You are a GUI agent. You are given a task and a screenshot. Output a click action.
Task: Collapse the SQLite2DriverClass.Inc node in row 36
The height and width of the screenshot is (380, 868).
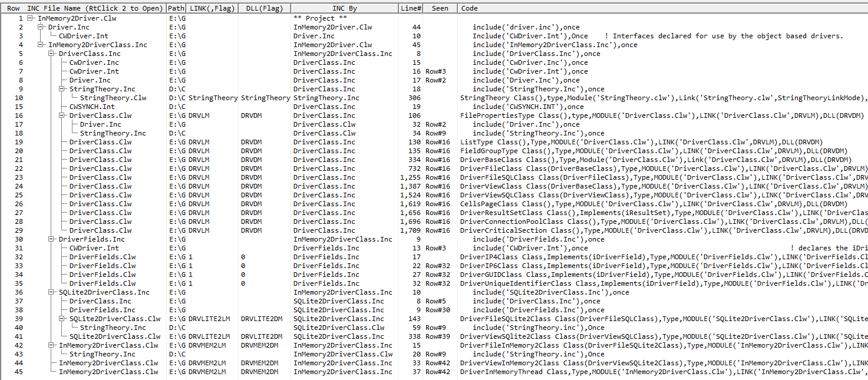(x=52, y=292)
